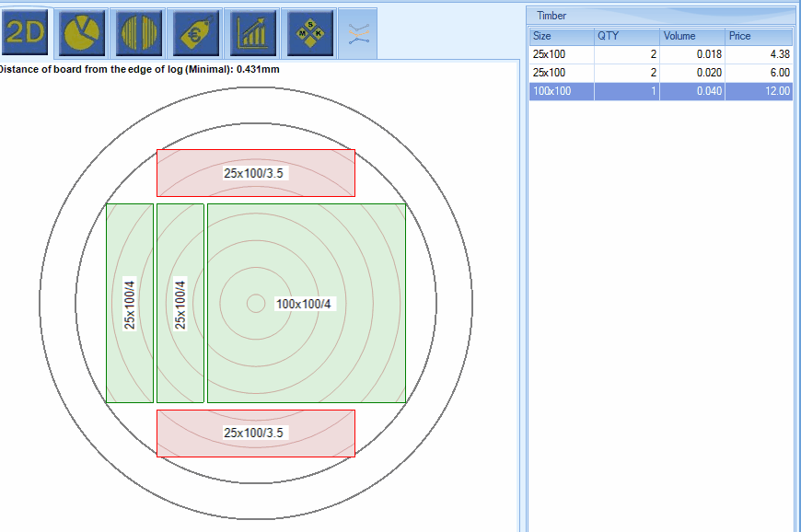This screenshot has width=801, height=532.
Task: Click the top red 25x100/3.5 board
Action: (x=255, y=173)
